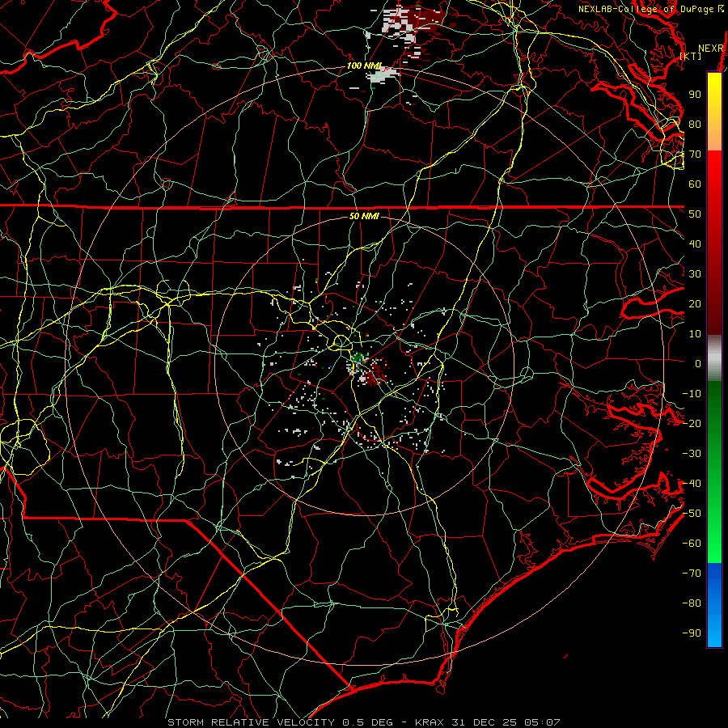Click the -40 value on the velocity scale
The height and width of the screenshot is (728, 728).
click(692, 484)
